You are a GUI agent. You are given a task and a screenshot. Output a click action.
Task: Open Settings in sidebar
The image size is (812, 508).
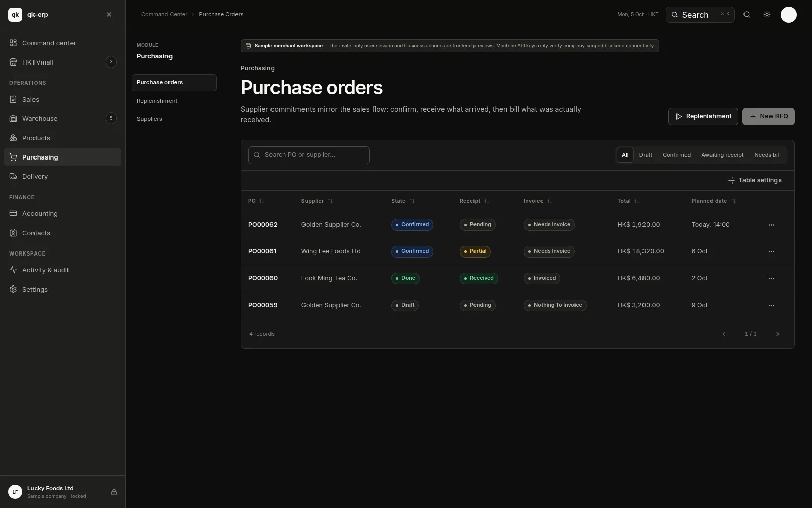(x=62, y=289)
